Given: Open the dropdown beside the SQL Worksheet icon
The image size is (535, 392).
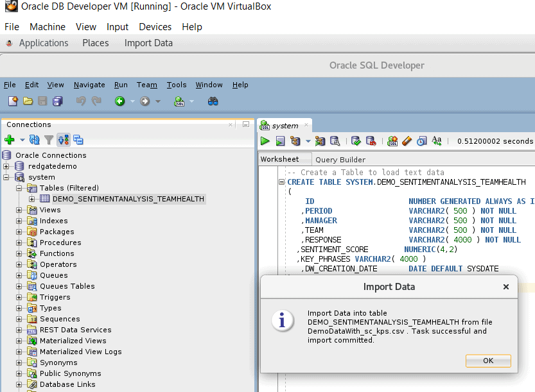Looking at the screenshot, I should tap(191, 101).
